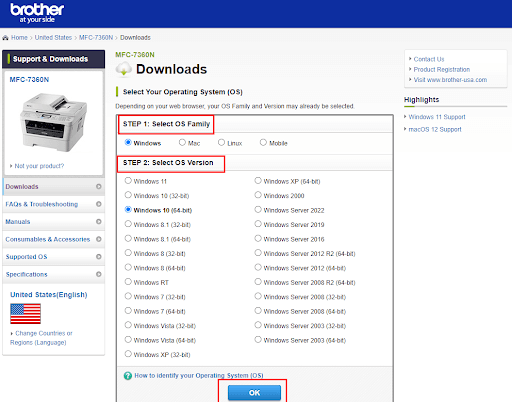Select Windows Server 2008 (64-bit) option
512x402 pixels.
coord(258,311)
